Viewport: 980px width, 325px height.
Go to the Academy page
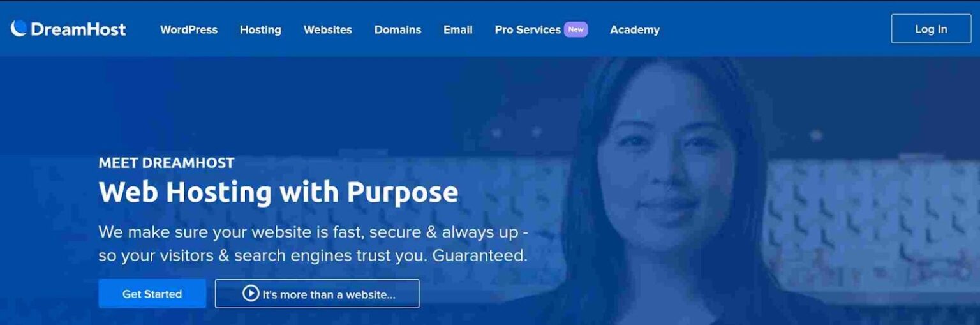pos(635,29)
